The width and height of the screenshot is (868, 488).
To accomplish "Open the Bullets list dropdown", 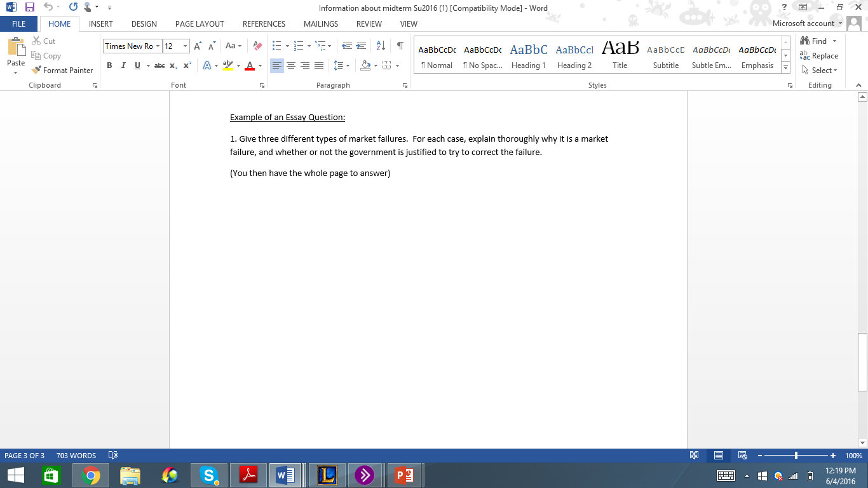I will click(287, 46).
